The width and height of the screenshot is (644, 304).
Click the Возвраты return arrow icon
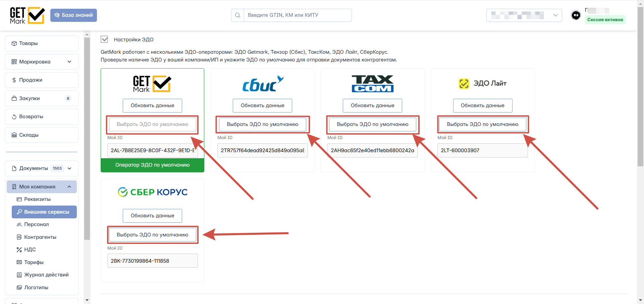(14, 117)
